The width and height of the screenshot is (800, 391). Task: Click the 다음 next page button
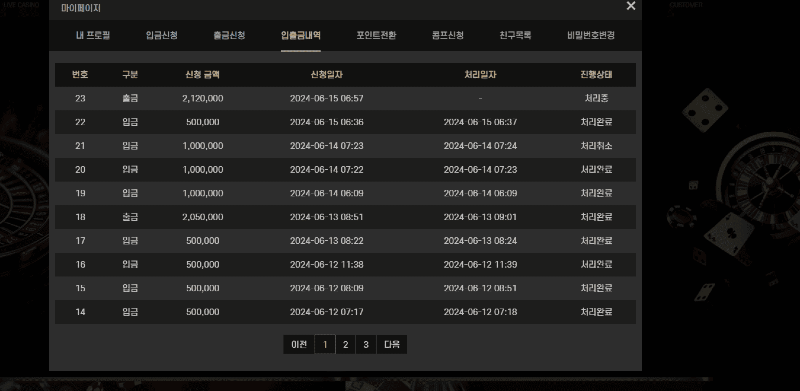[x=392, y=345]
